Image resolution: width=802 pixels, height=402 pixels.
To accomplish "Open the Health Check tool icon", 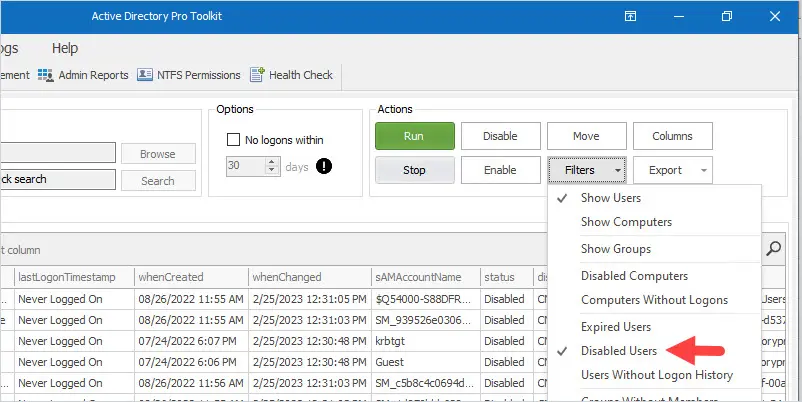I will tap(257, 75).
